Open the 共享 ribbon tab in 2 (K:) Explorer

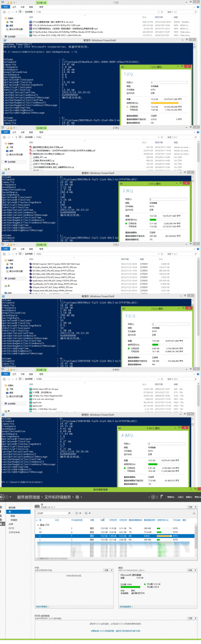[23, 131]
